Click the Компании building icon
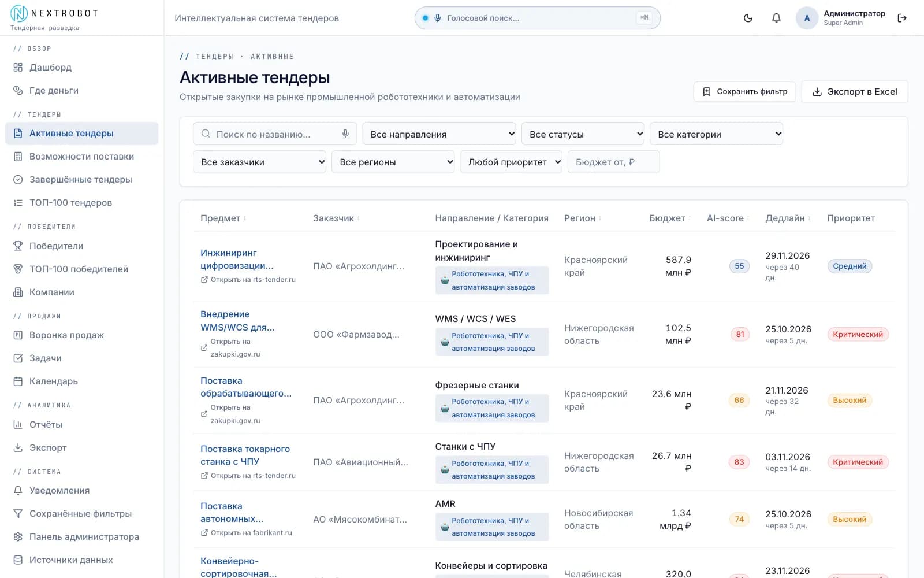This screenshot has width=924, height=578. (x=18, y=292)
